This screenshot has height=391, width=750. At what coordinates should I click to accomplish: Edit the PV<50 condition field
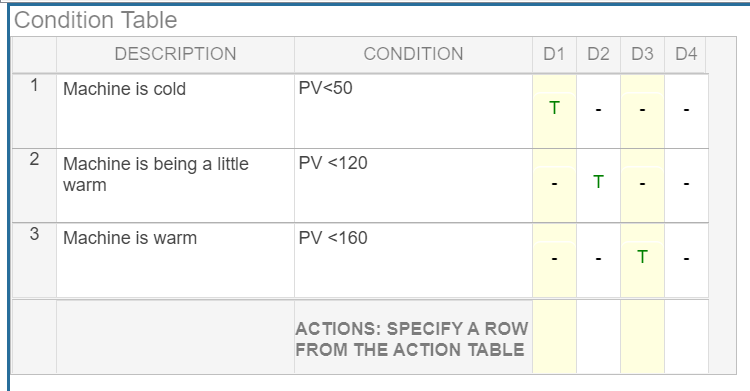(413, 111)
